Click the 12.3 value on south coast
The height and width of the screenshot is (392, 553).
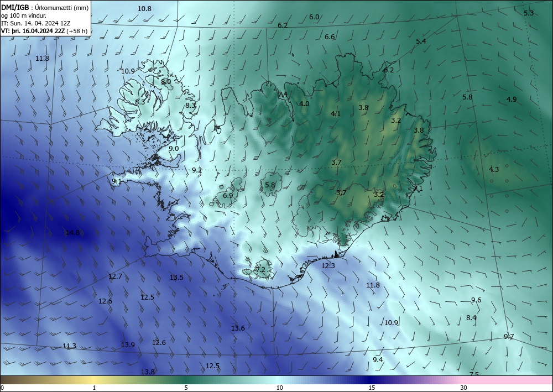(327, 266)
